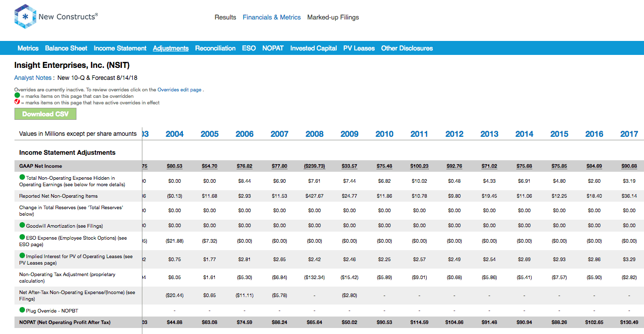Viewport: 644px width, 334px height.
Task: Click the 2009 year column header
Action: point(349,134)
